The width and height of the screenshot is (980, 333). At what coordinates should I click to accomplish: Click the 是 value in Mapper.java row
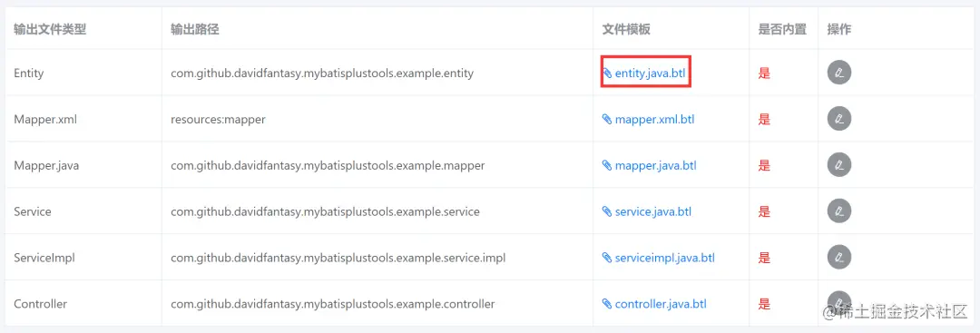(x=764, y=165)
